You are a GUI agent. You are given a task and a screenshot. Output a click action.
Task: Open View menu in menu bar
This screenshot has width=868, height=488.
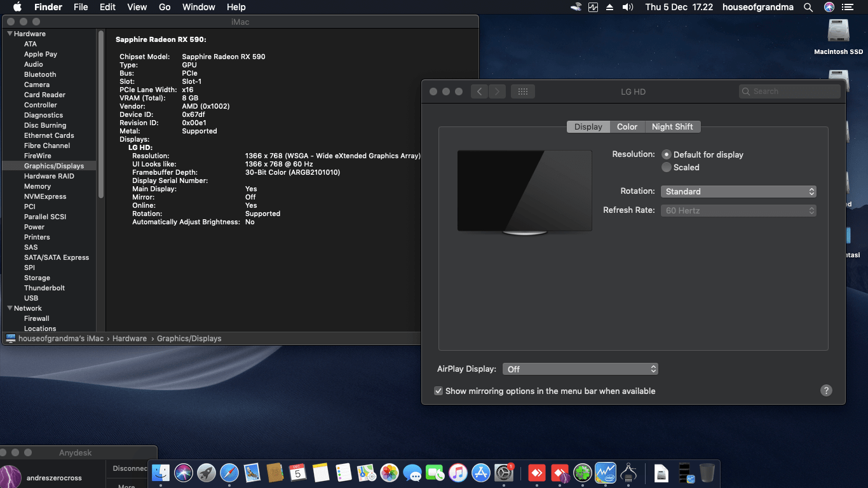[x=137, y=7]
